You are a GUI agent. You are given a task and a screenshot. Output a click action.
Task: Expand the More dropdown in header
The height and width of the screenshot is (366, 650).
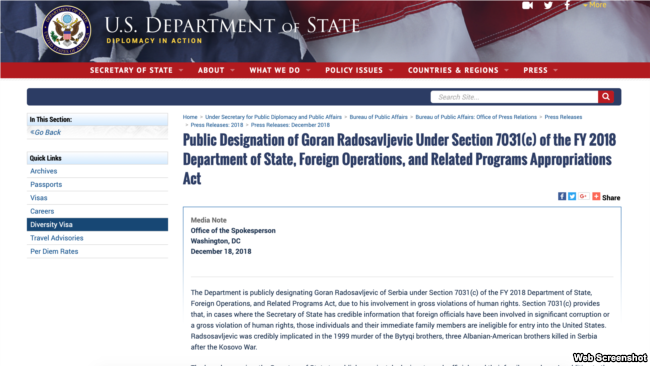[595, 5]
